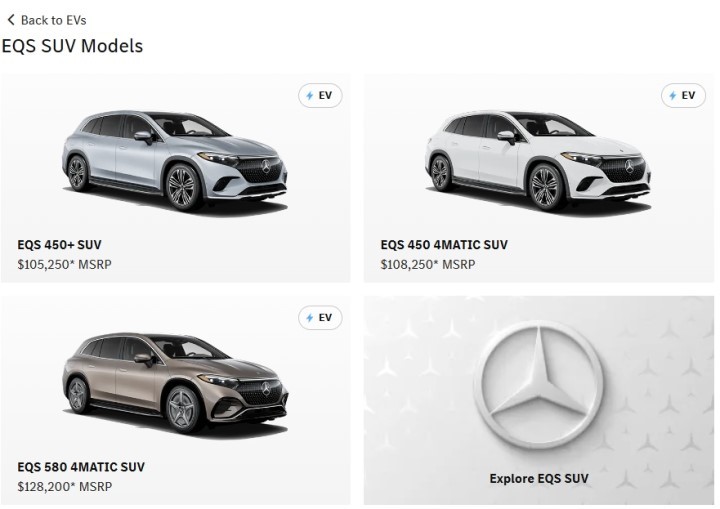
Task: Click the star logo on the white car's grille
Action: click(x=630, y=166)
